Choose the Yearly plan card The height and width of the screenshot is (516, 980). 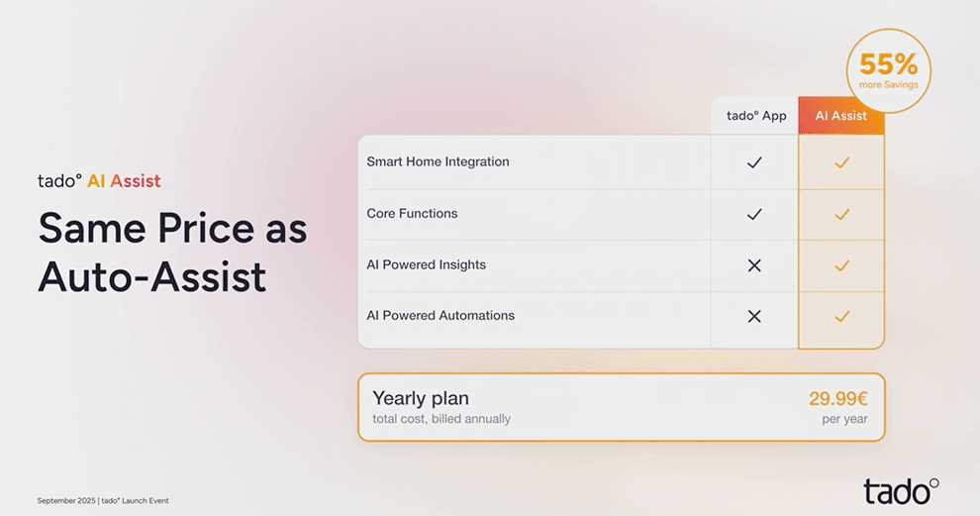pyautogui.click(x=622, y=407)
